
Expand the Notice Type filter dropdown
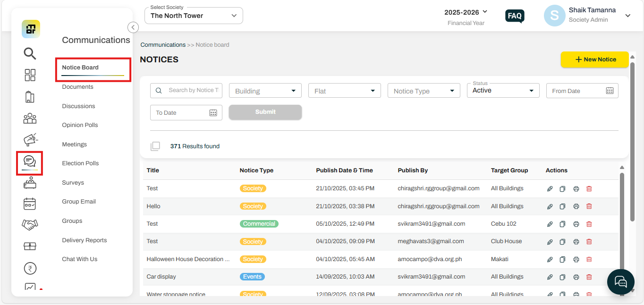coord(424,91)
